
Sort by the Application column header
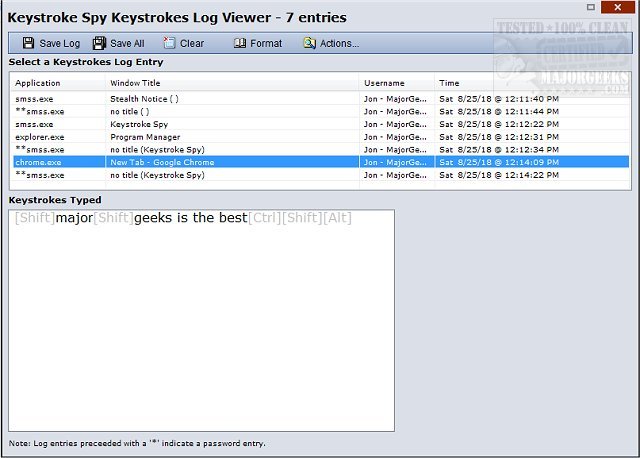click(x=38, y=83)
